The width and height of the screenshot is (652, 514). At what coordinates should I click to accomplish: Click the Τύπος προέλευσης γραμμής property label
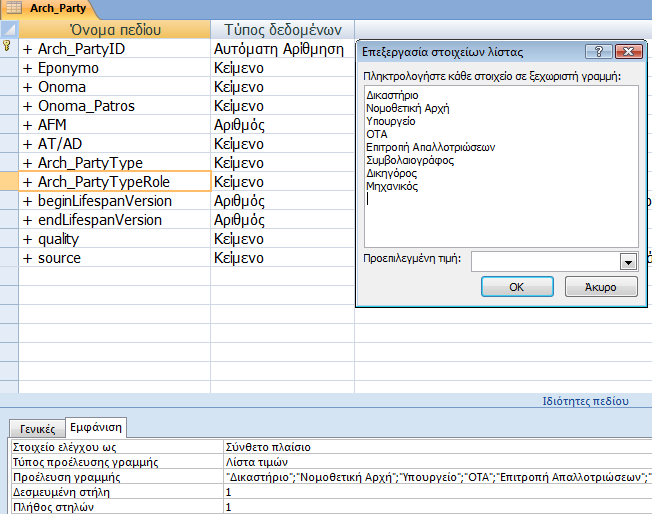(85, 462)
